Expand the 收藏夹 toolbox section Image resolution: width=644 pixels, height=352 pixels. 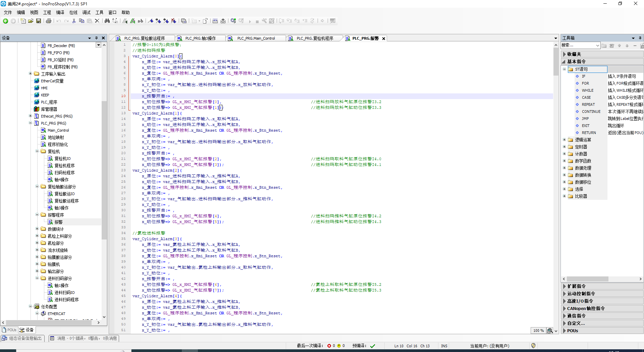602,54
